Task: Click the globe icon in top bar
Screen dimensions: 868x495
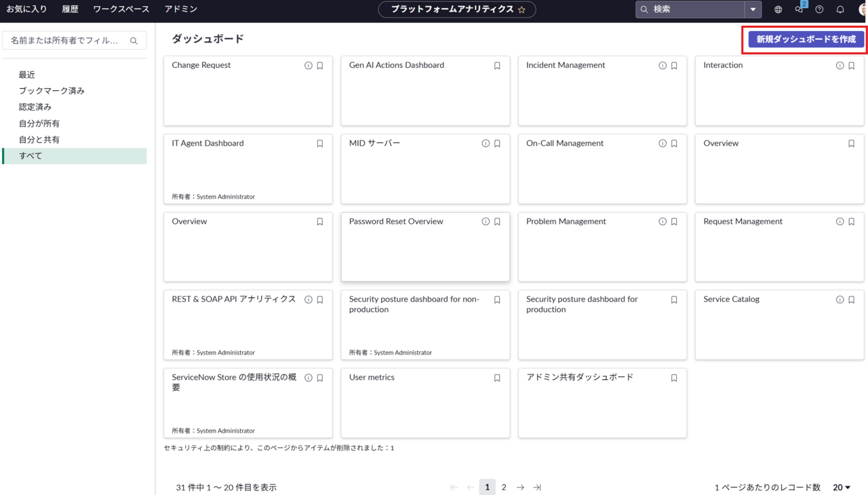Action: pyautogui.click(x=778, y=9)
